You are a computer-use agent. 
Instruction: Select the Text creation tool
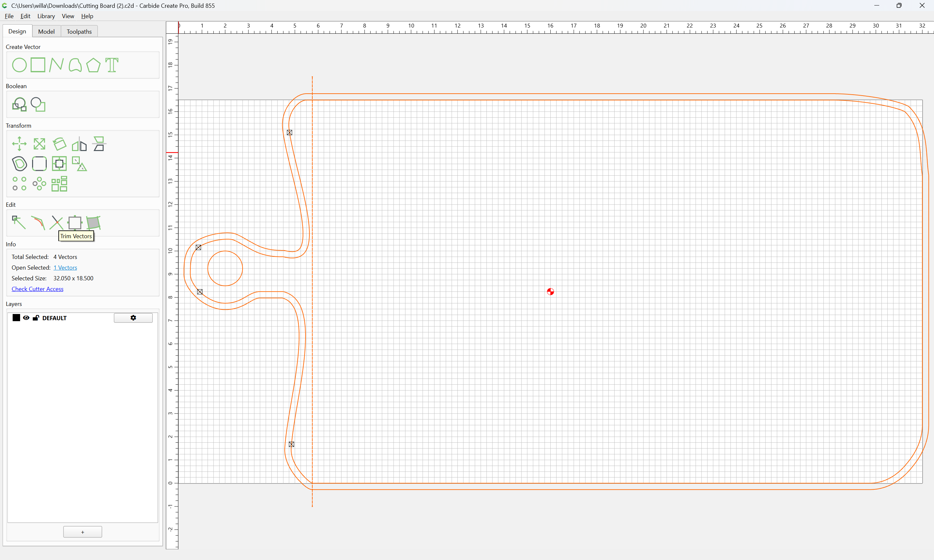pos(112,65)
